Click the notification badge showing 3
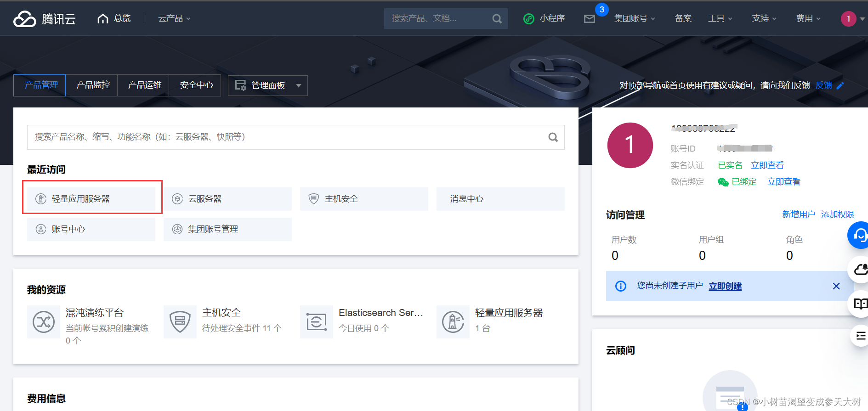 click(x=602, y=10)
